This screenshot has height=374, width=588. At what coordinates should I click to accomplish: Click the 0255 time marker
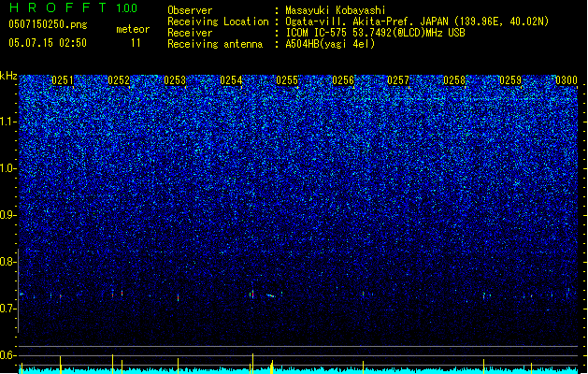[x=287, y=80]
